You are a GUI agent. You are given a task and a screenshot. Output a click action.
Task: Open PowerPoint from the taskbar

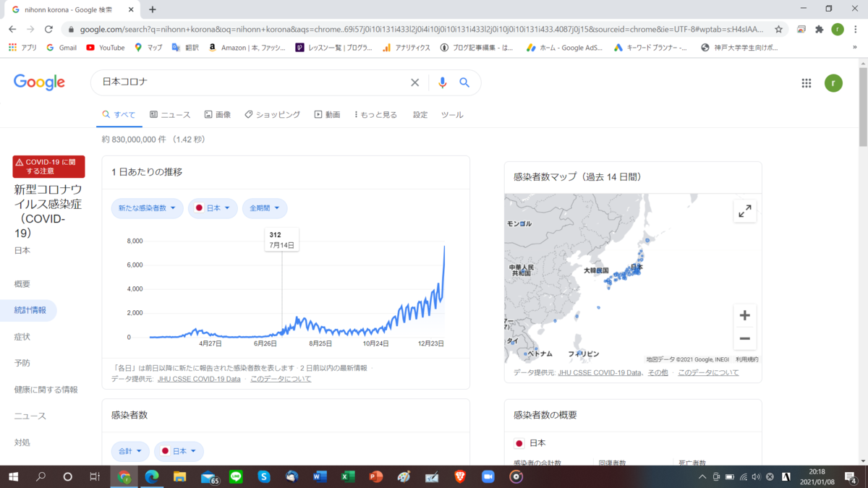coord(376,476)
